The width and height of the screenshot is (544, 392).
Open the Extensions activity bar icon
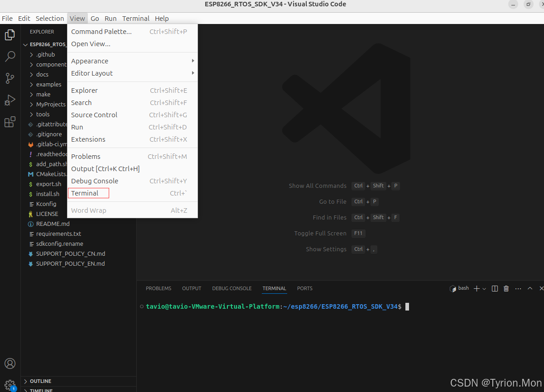coord(10,122)
